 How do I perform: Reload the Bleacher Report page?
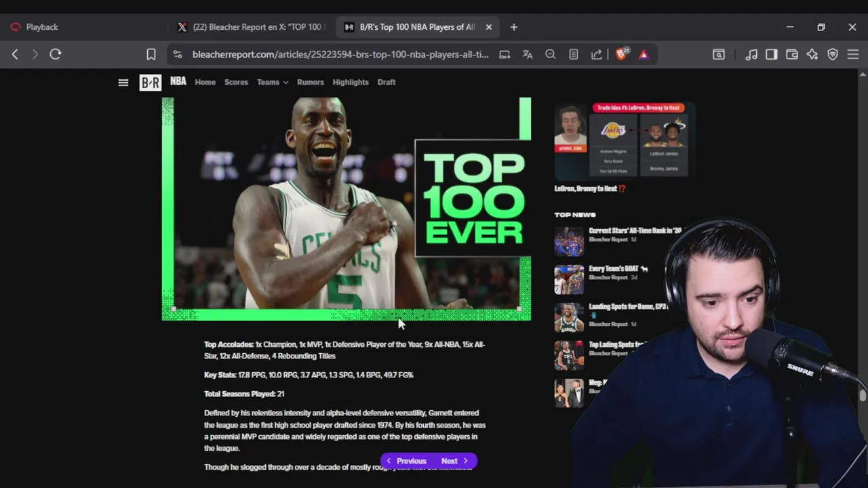(56, 54)
